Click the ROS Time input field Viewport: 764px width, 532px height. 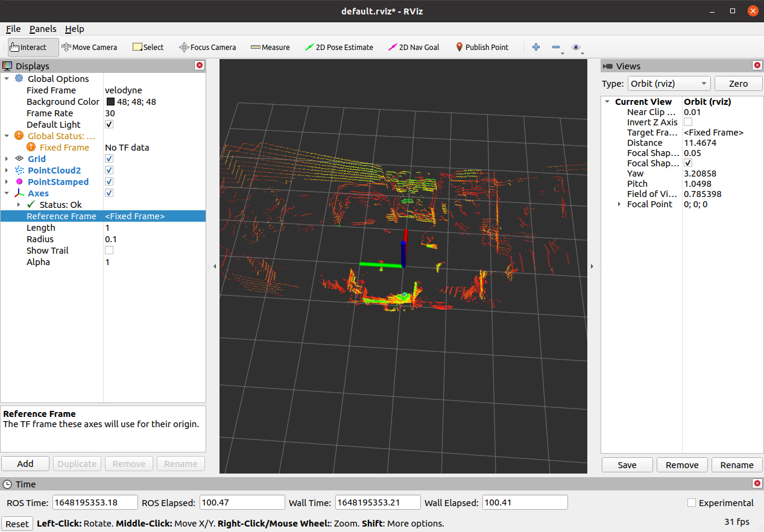(x=93, y=502)
